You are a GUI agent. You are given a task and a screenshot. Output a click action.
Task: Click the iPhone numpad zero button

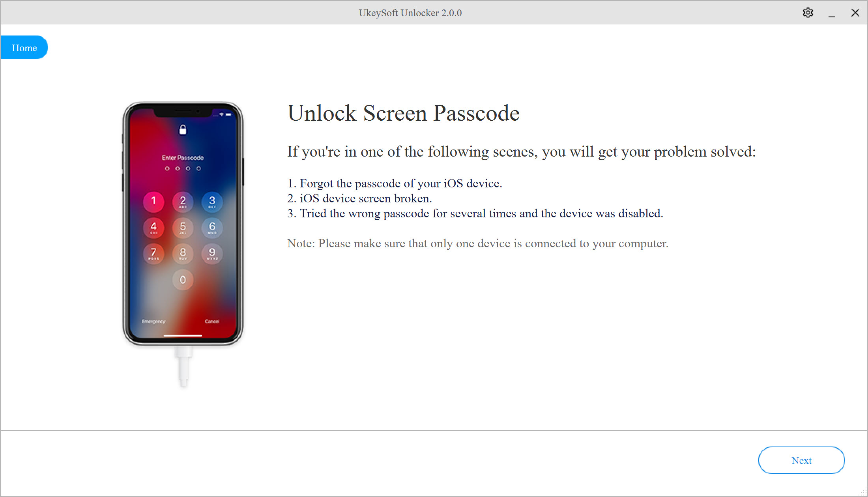point(183,280)
